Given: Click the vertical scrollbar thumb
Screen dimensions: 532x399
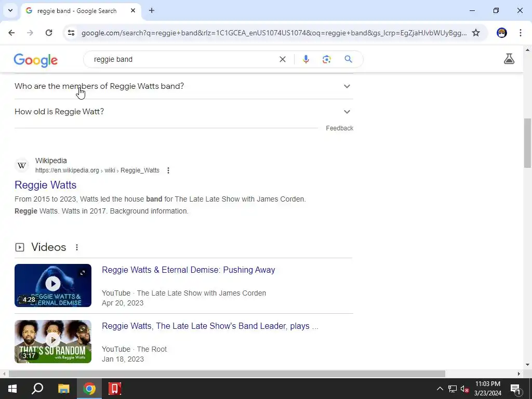Looking at the screenshot, I should (527, 143).
